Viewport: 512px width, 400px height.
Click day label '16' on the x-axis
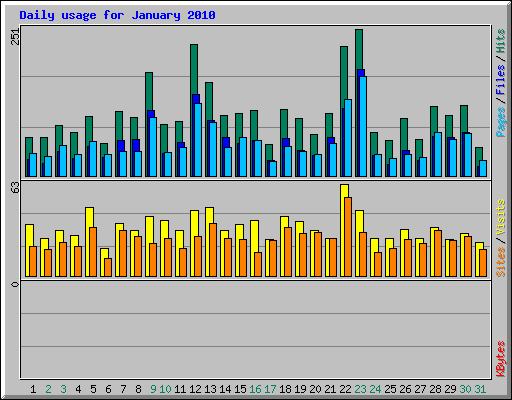pyautogui.click(x=255, y=389)
